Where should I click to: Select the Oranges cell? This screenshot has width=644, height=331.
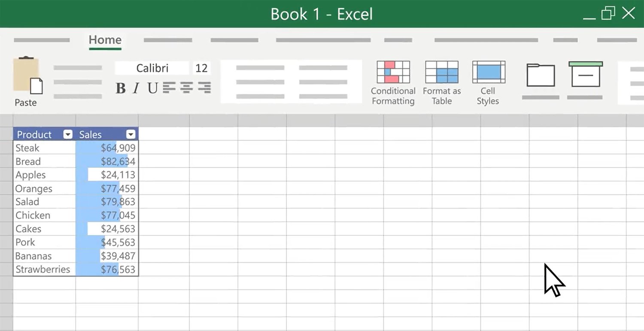click(45, 188)
